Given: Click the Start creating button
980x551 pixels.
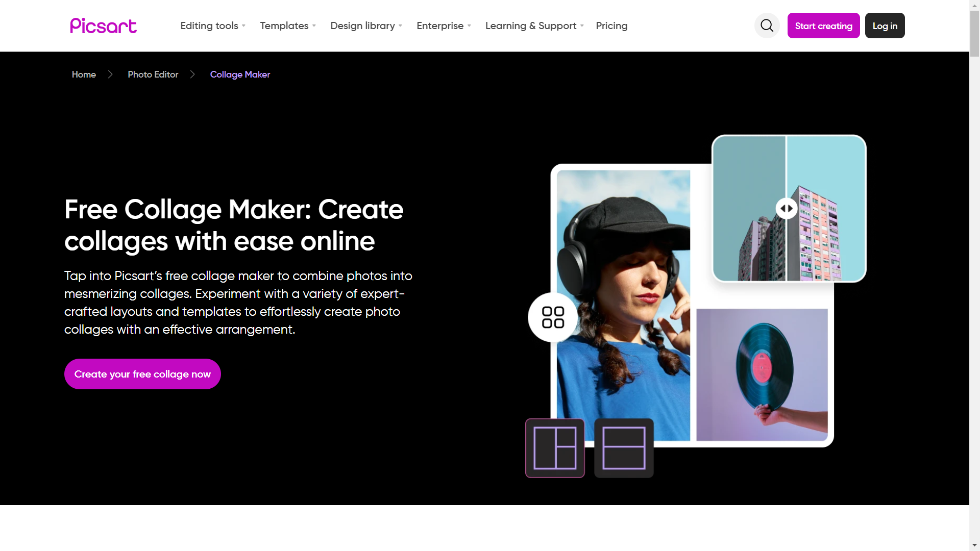Looking at the screenshot, I should click(x=823, y=26).
